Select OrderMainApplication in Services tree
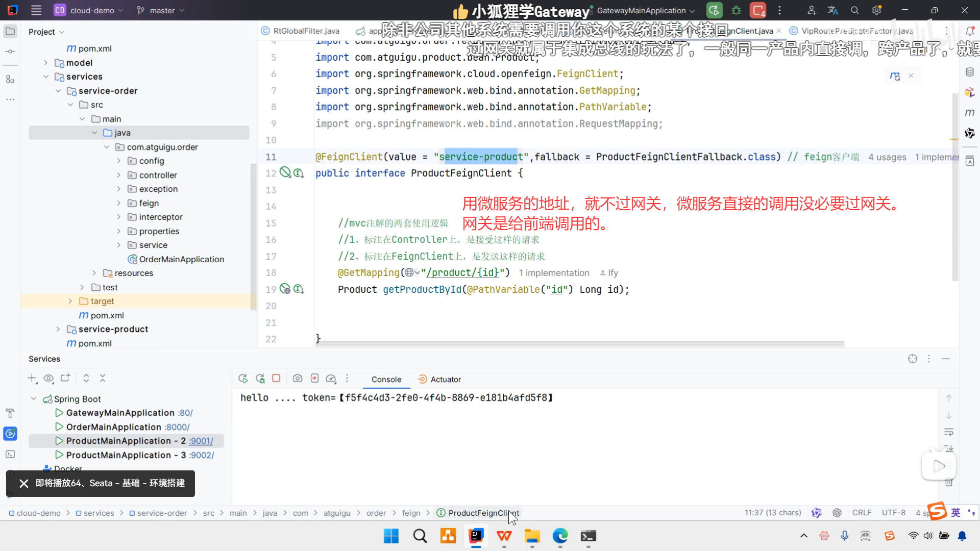980x551 pixels. pyautogui.click(x=113, y=427)
